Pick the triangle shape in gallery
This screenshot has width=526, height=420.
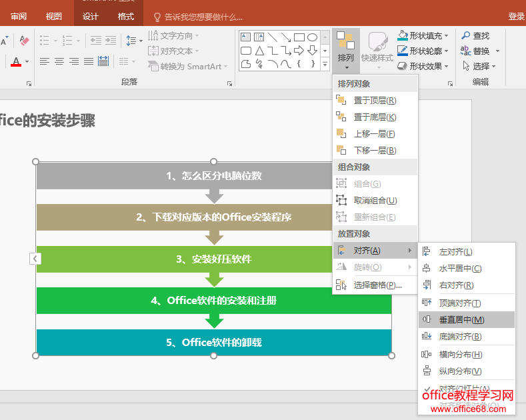[x=259, y=50]
